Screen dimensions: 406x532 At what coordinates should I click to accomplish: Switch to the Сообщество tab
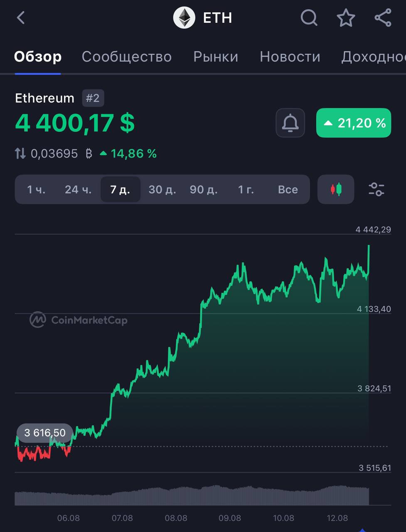pyautogui.click(x=127, y=57)
